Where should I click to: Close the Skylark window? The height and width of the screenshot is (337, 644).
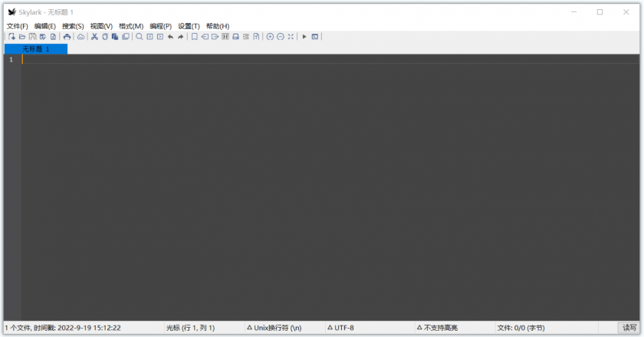[626, 12]
